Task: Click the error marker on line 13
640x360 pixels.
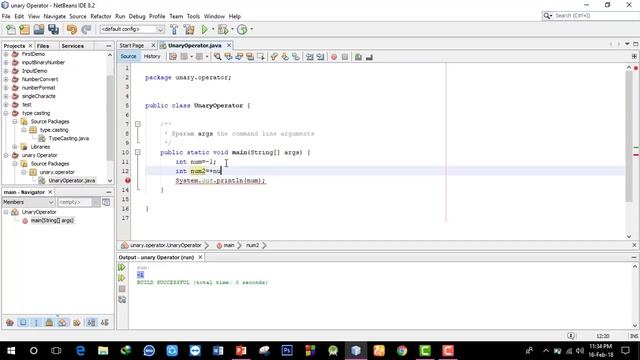Action: coord(128,180)
